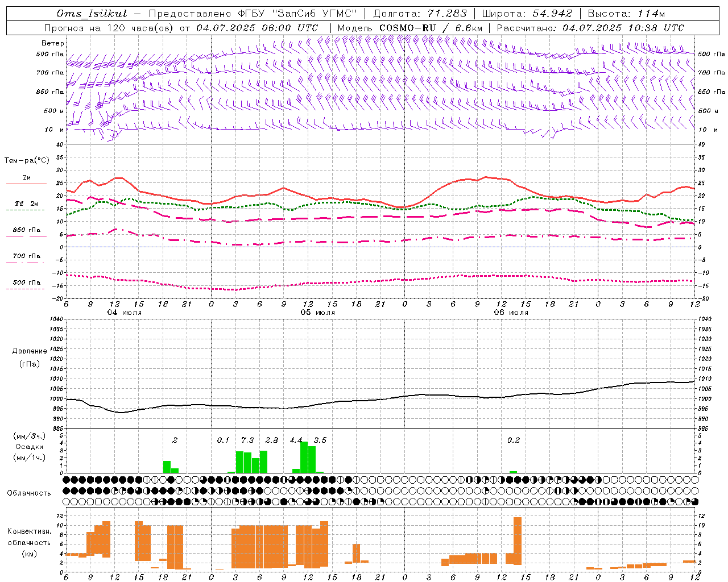Click the tallest green precipitation bar below 4.4
Image resolution: width=728 pixels, height=582 pixels.
(304, 457)
